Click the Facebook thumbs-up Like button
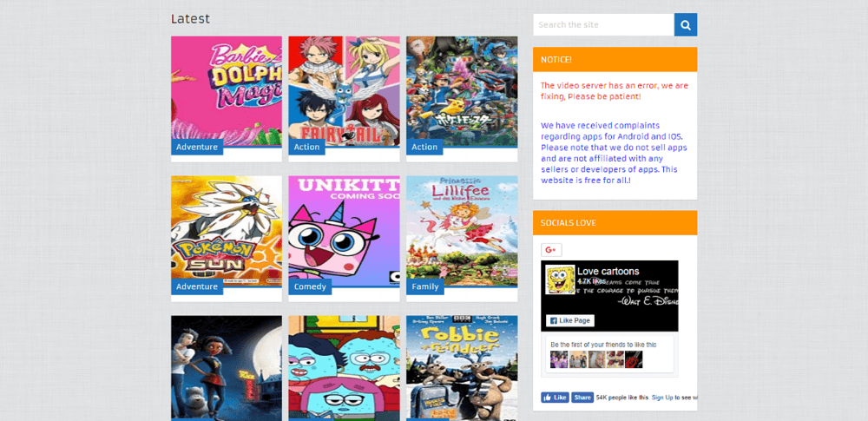 pyautogui.click(x=555, y=398)
